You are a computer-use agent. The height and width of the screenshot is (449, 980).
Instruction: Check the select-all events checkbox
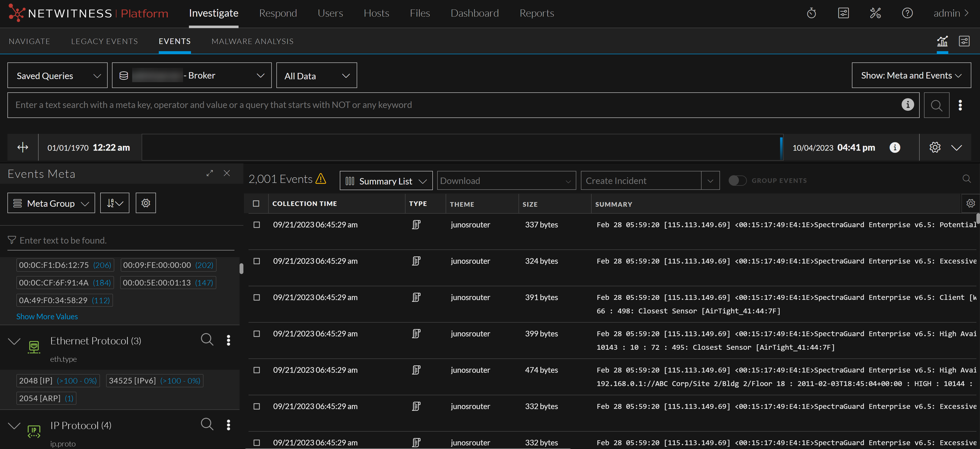click(x=256, y=204)
